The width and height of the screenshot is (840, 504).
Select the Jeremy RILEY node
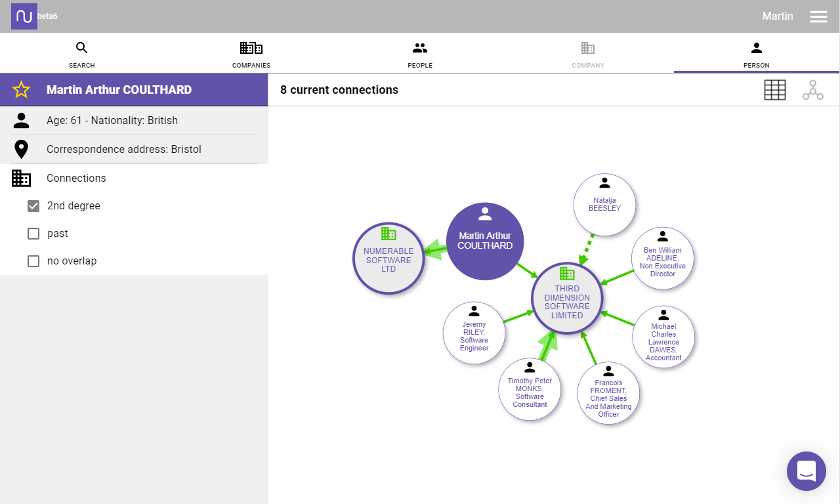click(x=474, y=333)
